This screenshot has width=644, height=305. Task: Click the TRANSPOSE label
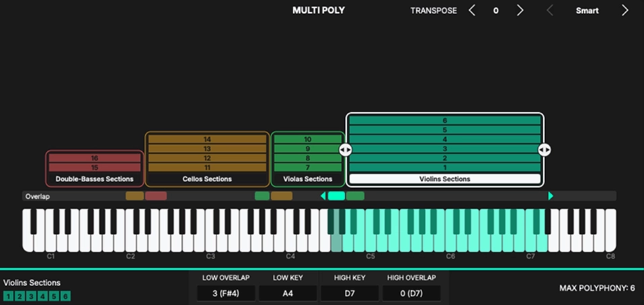434,11
